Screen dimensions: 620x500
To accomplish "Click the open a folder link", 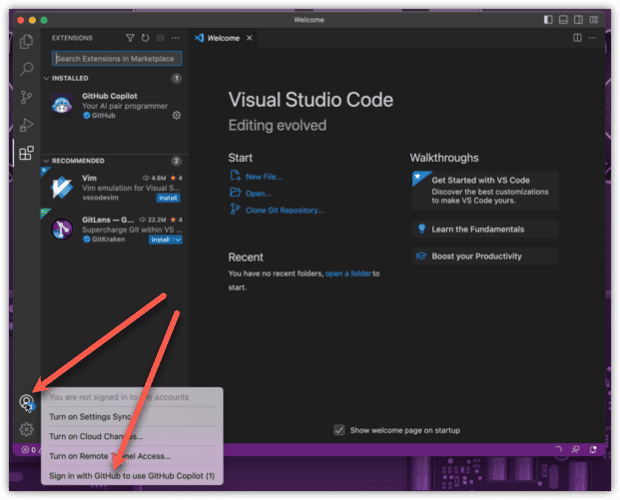I will tap(348, 274).
